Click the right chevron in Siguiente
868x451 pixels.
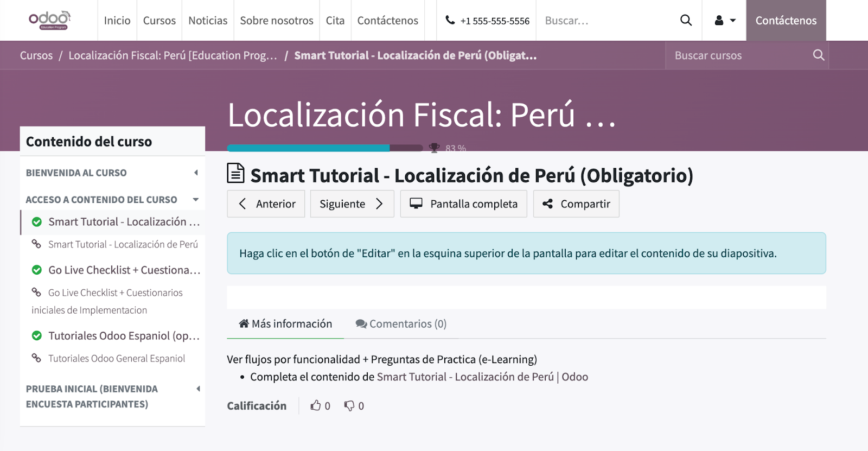(x=379, y=204)
